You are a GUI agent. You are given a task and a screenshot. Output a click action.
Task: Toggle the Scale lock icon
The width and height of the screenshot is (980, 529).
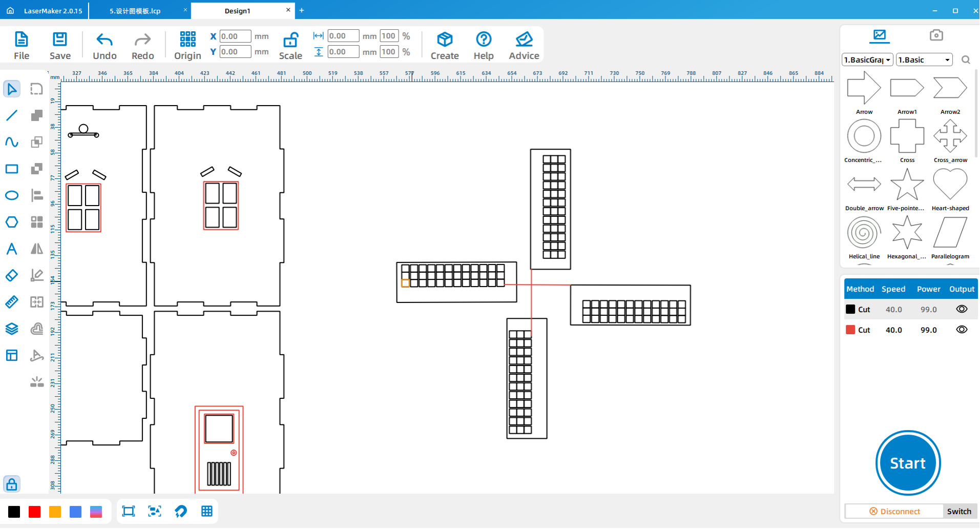point(290,46)
